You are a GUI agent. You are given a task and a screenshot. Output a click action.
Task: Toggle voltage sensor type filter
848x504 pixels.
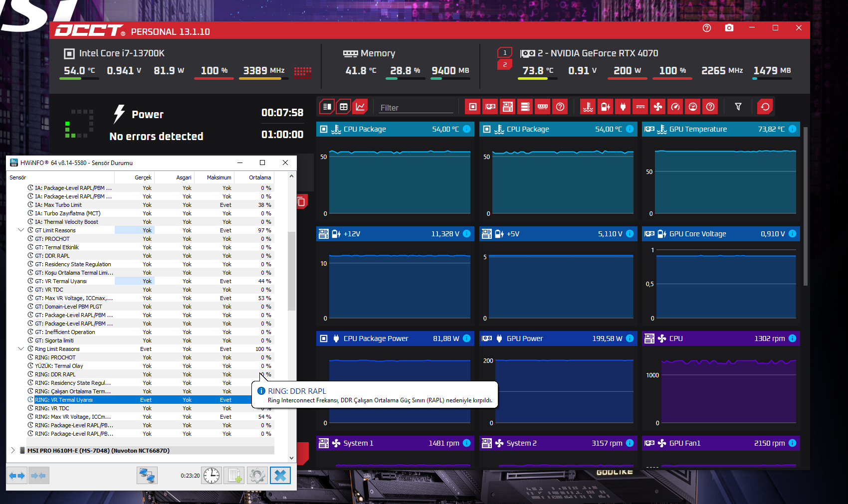pyautogui.click(x=606, y=107)
